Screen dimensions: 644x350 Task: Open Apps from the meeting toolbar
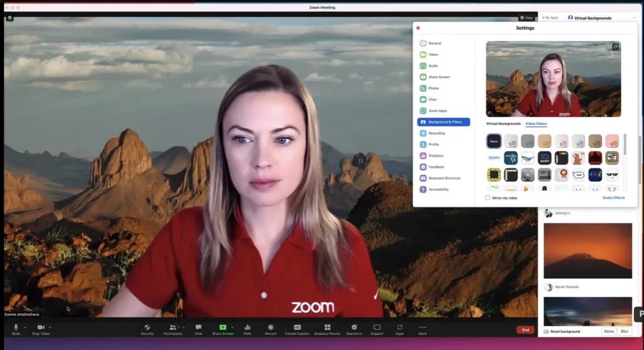pos(399,329)
